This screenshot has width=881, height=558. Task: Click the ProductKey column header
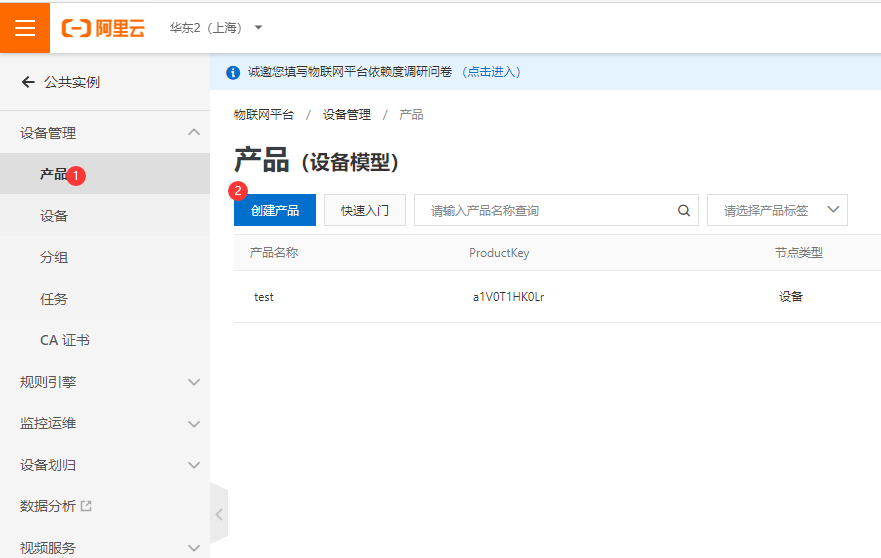(499, 253)
